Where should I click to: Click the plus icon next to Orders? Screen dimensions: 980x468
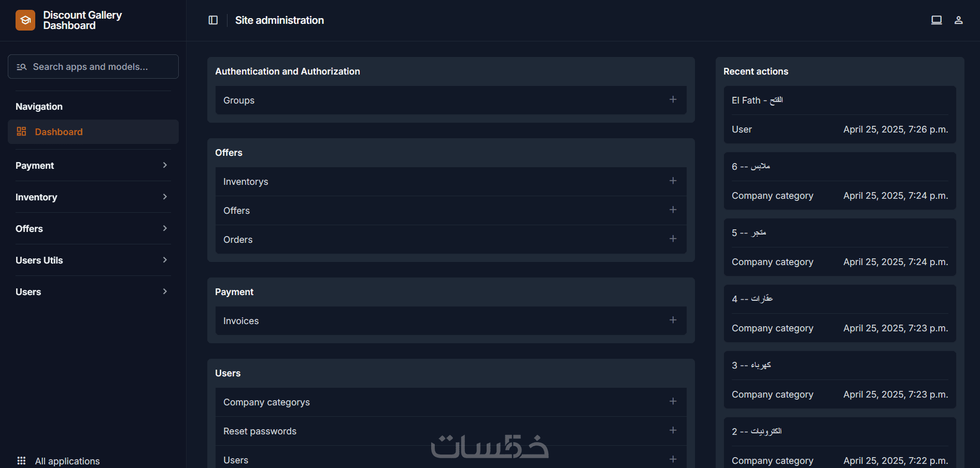[x=673, y=239]
